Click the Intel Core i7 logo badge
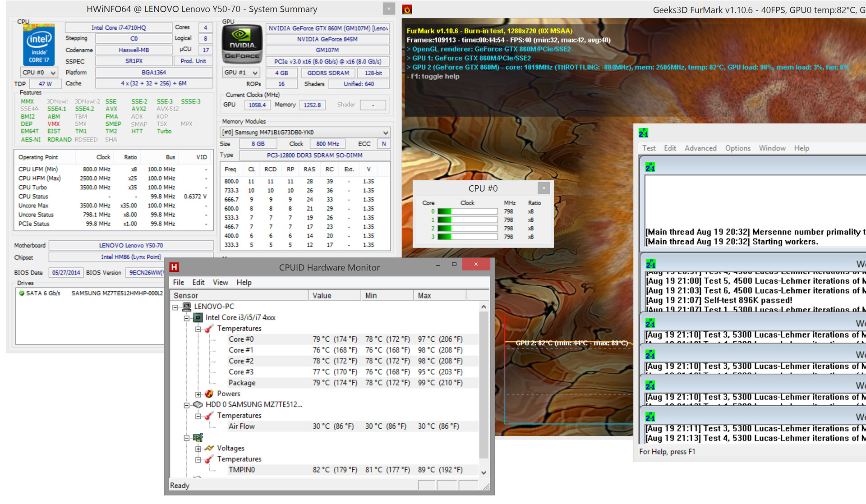This screenshot has width=866, height=504. (39, 46)
